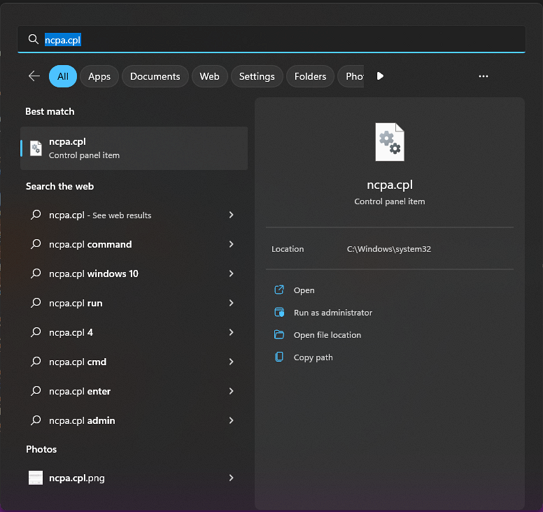Click the Open icon in the preview pane

pos(279,290)
